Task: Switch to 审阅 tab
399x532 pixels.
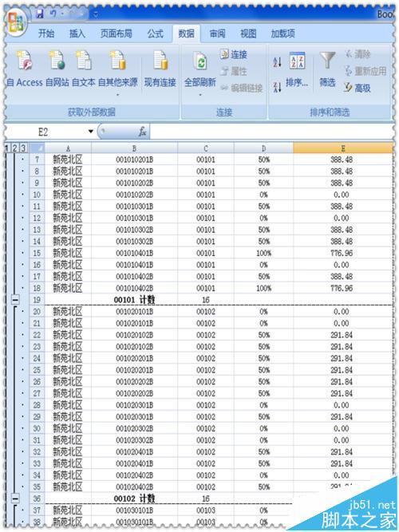Action: 217,33
